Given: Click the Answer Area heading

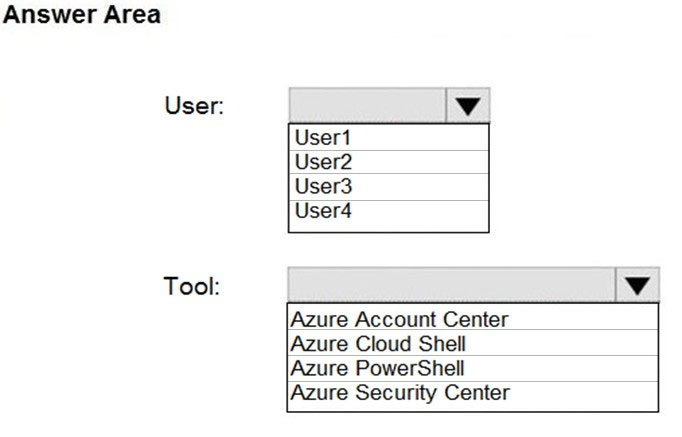Looking at the screenshot, I should point(82,14).
